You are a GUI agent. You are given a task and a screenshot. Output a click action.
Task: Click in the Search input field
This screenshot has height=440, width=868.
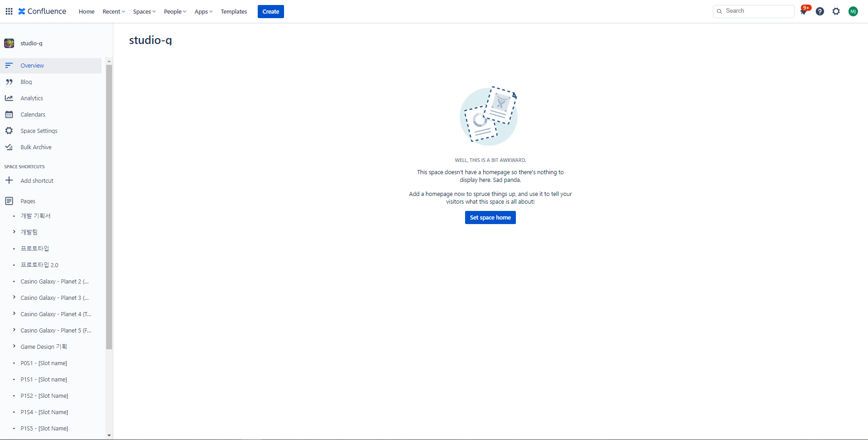(754, 11)
